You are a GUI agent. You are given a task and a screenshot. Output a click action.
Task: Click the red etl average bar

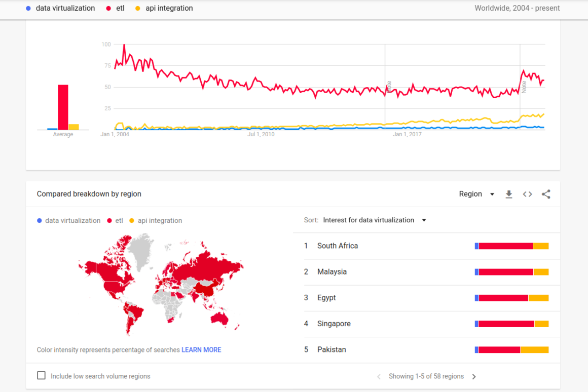pos(63,107)
